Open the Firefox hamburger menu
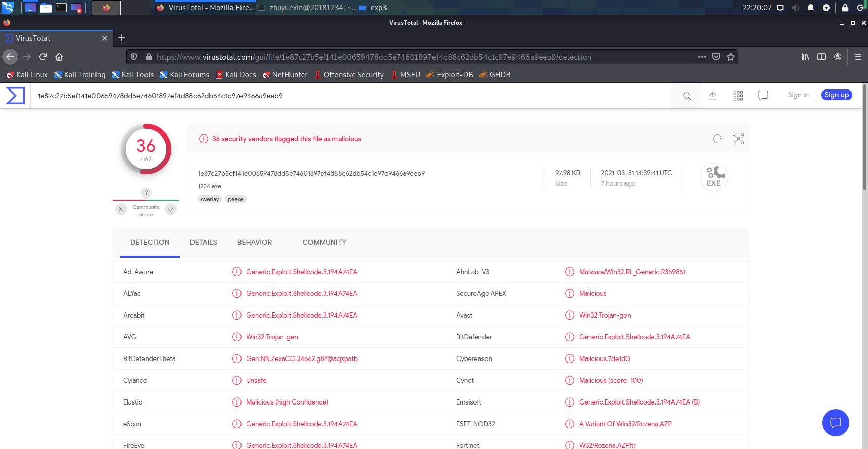The width and height of the screenshot is (868, 449). tap(858, 57)
